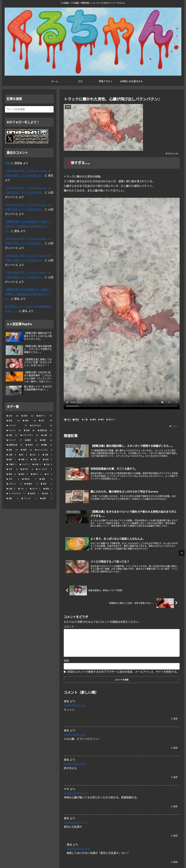Open the 心臓 tag below the video
This screenshot has width=186, height=868.
point(85,420)
